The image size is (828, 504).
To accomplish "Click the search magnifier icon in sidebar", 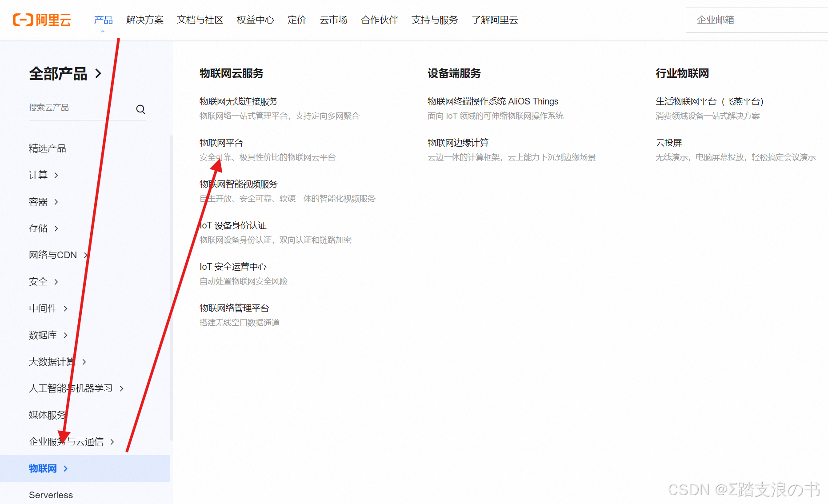I will [x=140, y=109].
